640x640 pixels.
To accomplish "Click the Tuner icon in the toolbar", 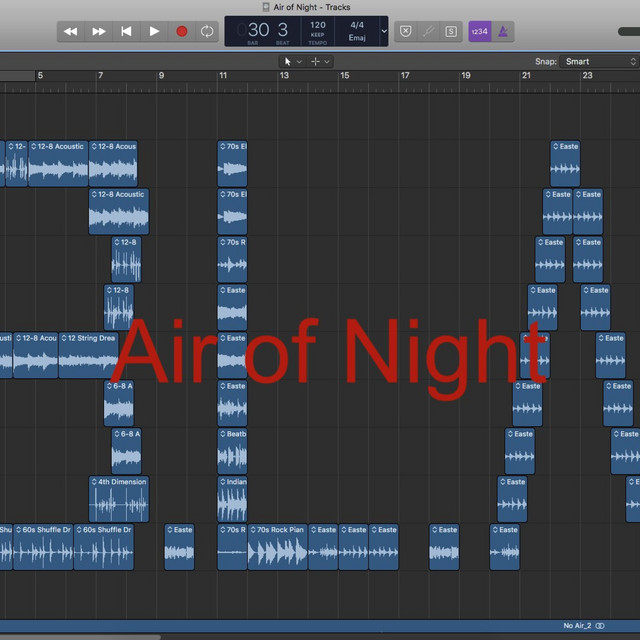I will tap(428, 31).
